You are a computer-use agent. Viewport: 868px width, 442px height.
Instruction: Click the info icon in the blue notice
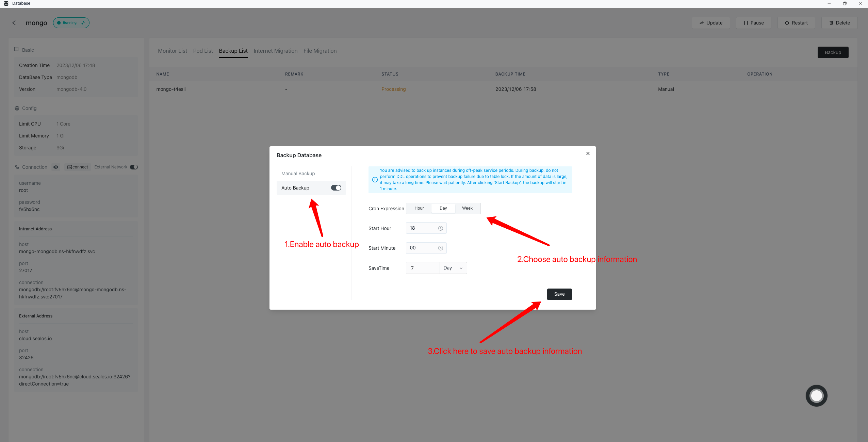point(375,180)
